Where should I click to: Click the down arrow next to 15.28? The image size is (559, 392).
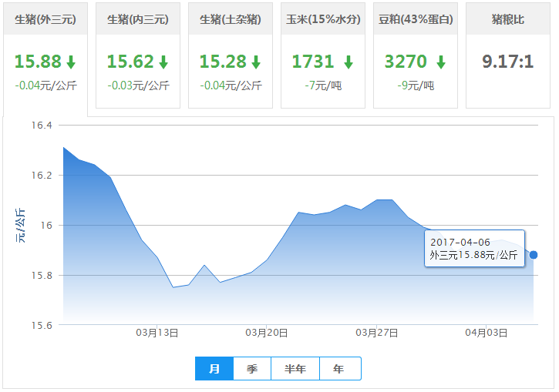click(x=256, y=62)
